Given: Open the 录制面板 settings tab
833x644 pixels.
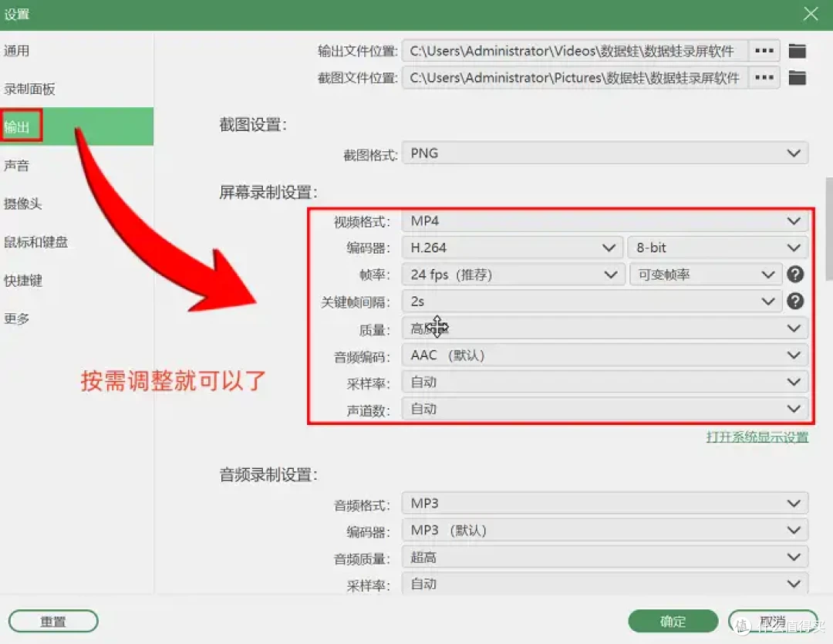Looking at the screenshot, I should pos(76,89).
